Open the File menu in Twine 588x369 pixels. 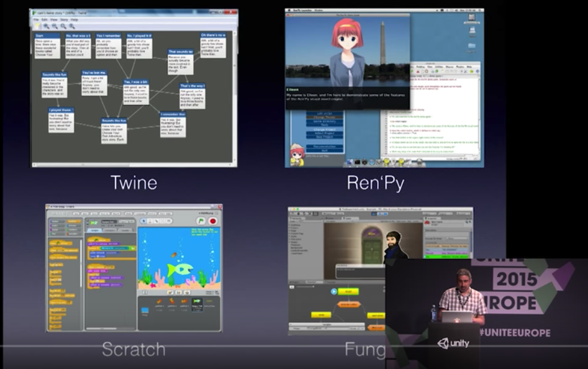(36, 19)
